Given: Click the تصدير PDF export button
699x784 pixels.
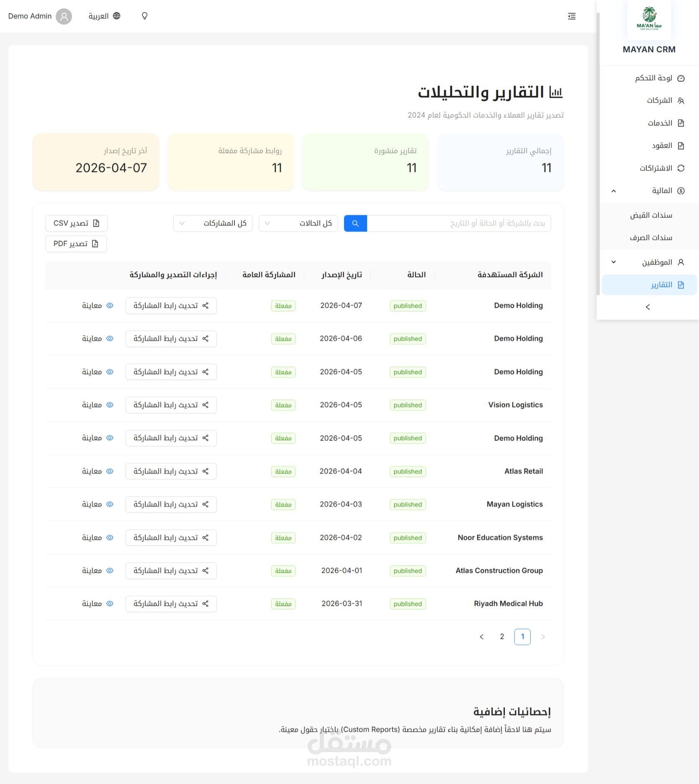Looking at the screenshot, I should click(x=76, y=244).
